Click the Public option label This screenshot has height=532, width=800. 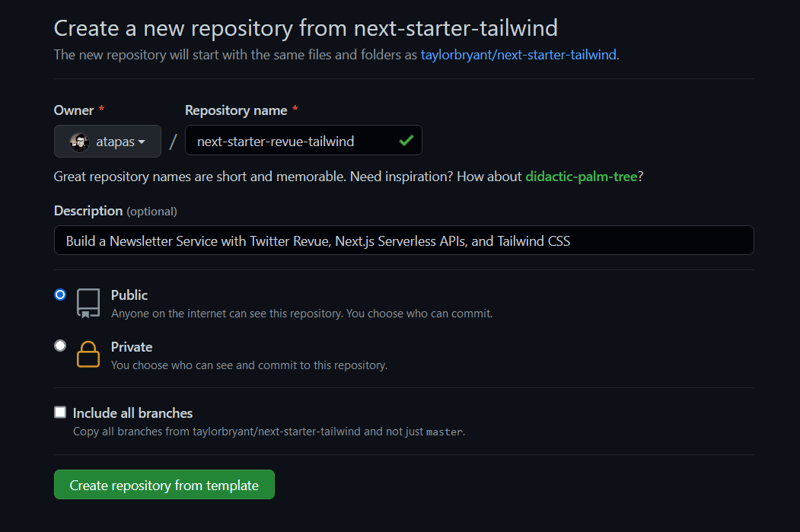point(129,295)
